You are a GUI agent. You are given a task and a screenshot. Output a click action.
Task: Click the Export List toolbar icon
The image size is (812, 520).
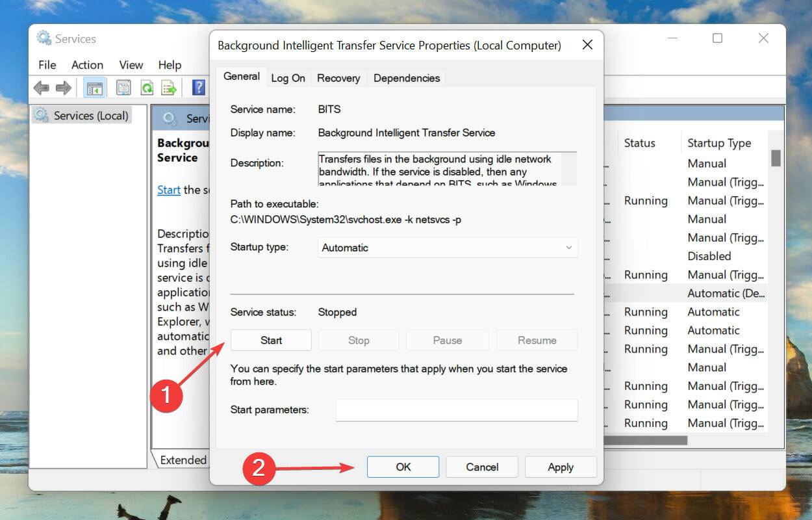170,88
